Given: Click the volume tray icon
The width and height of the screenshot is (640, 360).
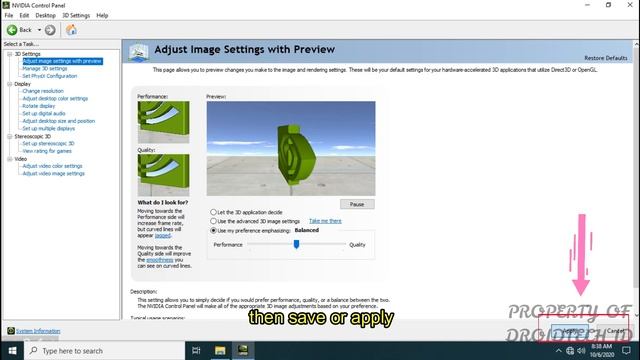Looking at the screenshot, I should click(x=581, y=351).
